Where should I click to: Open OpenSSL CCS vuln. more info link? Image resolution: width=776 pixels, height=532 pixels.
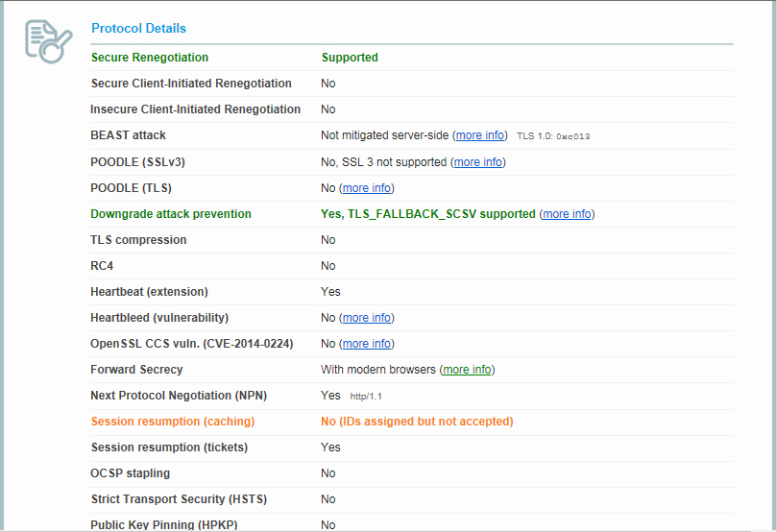point(366,344)
